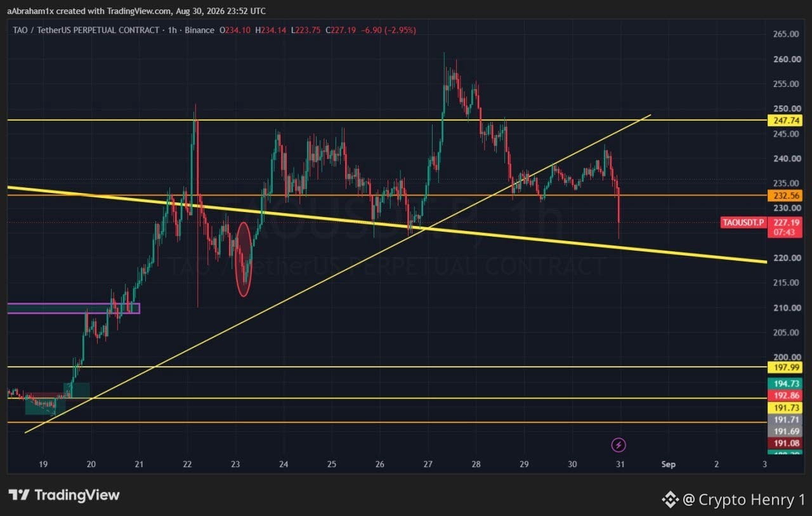Select the red ellipse drawing on the chart

coord(244,259)
